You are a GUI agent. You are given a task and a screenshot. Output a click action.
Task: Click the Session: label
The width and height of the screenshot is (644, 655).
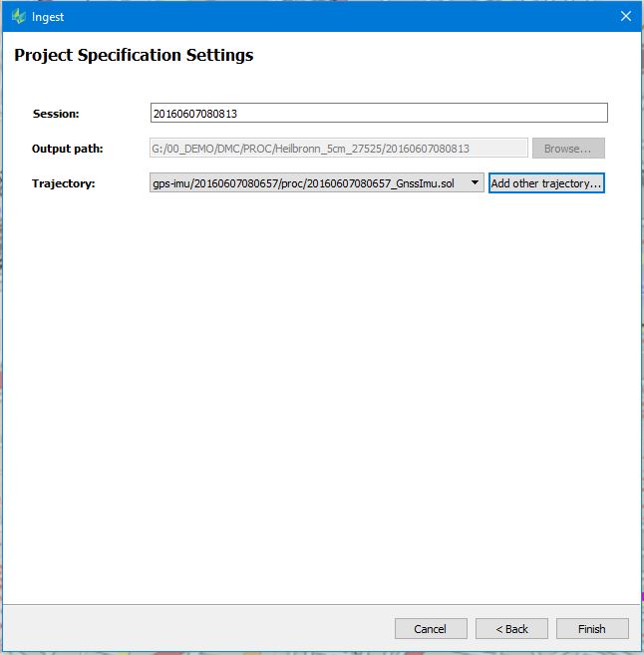pyautogui.click(x=56, y=114)
